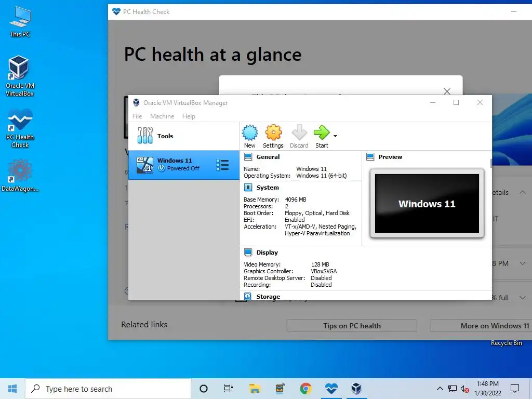Click Hyper-V Paravirtualization text
This screenshot has width=532, height=399.
click(x=317, y=233)
